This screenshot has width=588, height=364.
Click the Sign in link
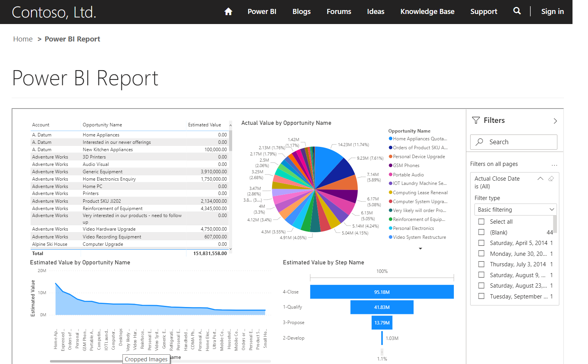pos(552,12)
